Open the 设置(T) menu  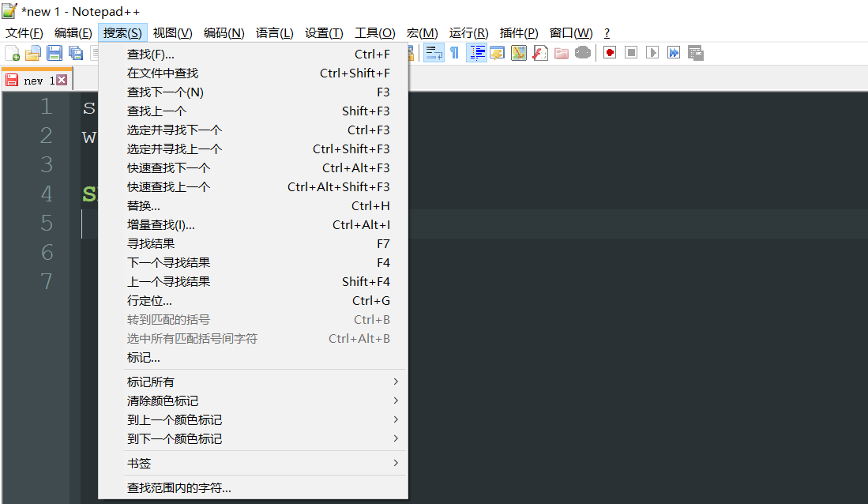click(x=324, y=33)
